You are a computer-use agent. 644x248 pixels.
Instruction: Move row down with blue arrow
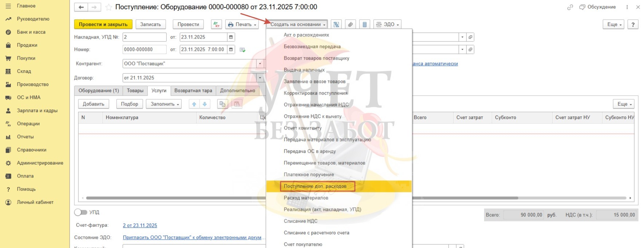pos(205,104)
